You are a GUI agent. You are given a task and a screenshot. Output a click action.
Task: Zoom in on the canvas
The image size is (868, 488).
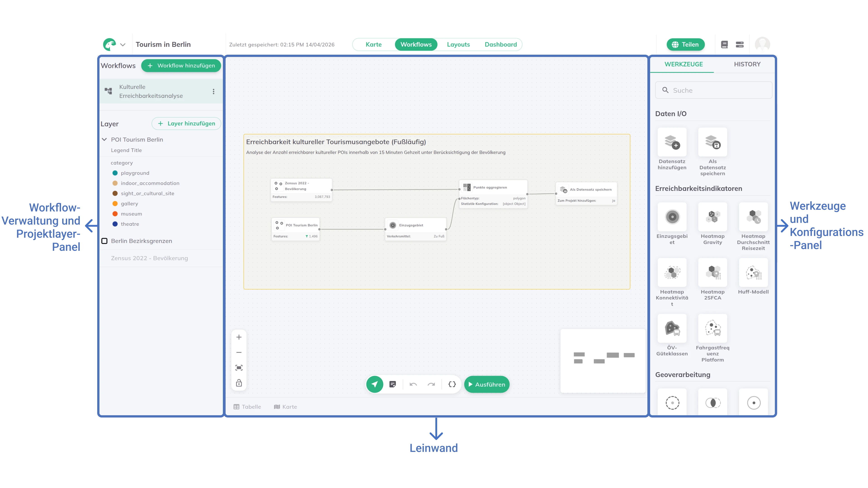coord(239,337)
